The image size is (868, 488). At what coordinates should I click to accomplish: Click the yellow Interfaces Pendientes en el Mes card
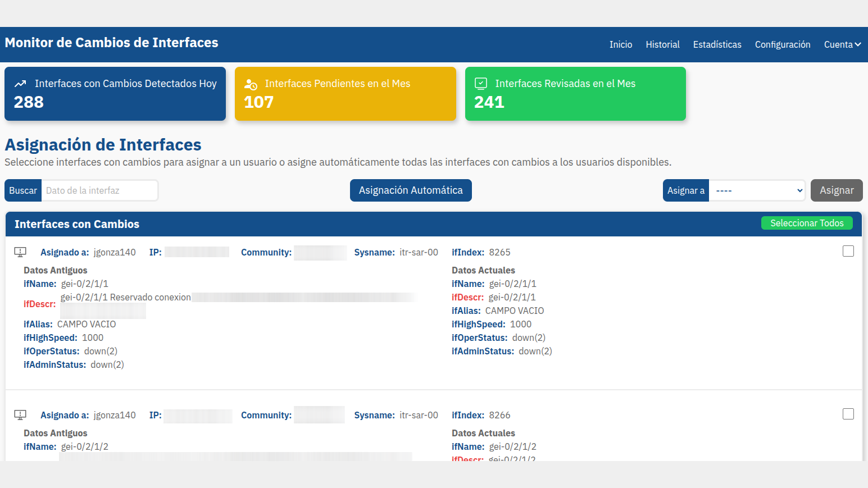(346, 94)
